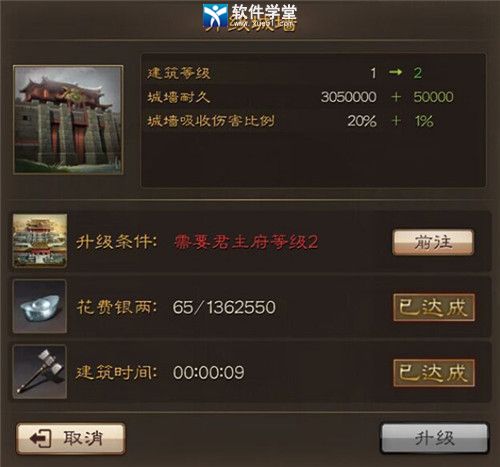Click the silver ingot icon
The width and height of the screenshot is (500, 467).
pyautogui.click(x=40, y=306)
